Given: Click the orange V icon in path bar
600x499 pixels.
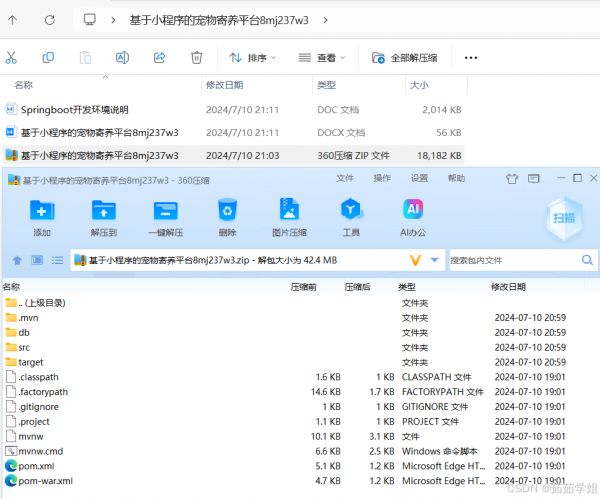Looking at the screenshot, I should click(415, 261).
